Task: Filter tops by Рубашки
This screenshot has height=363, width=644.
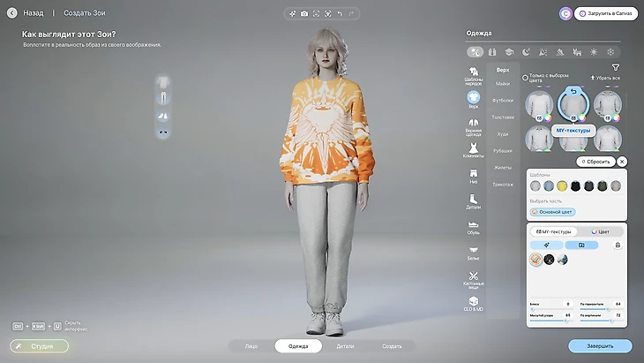Action: pyautogui.click(x=503, y=151)
